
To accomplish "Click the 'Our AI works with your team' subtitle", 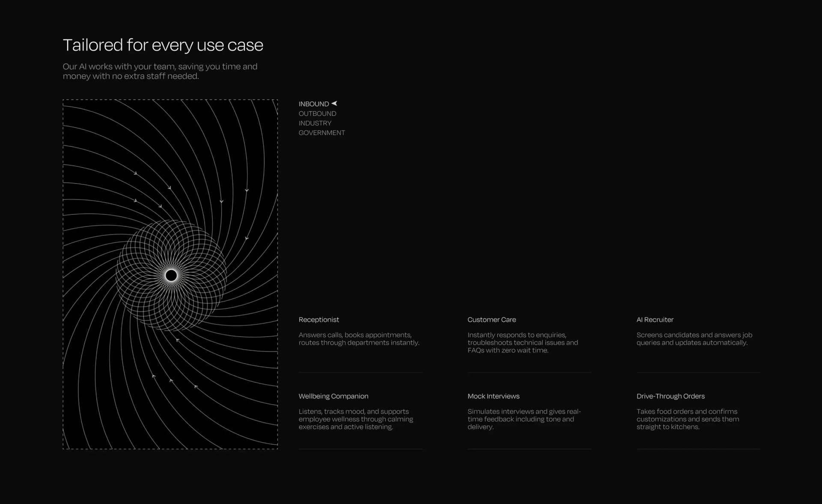I will point(160,71).
